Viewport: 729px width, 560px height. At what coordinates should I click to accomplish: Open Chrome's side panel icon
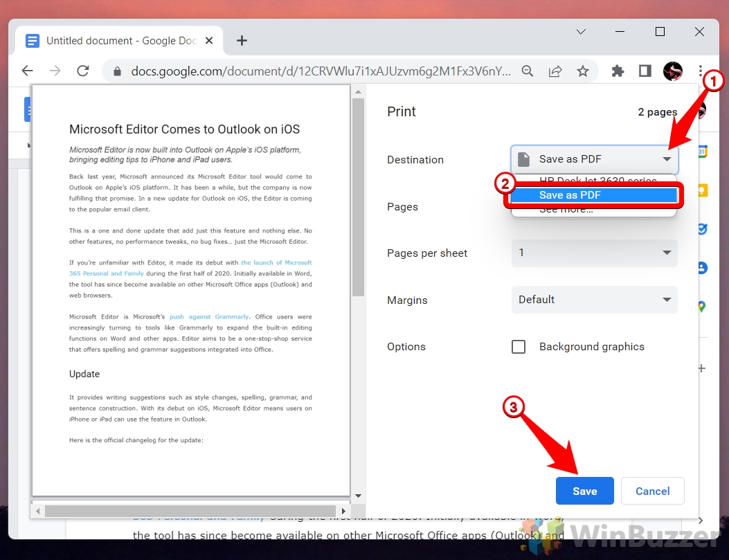[645, 71]
